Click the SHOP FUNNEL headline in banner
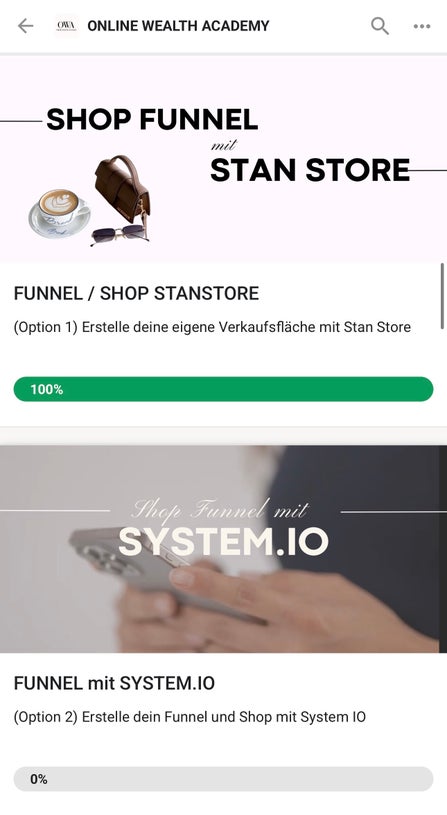Image resolution: width=447 pixels, height=815 pixels. coord(152,120)
